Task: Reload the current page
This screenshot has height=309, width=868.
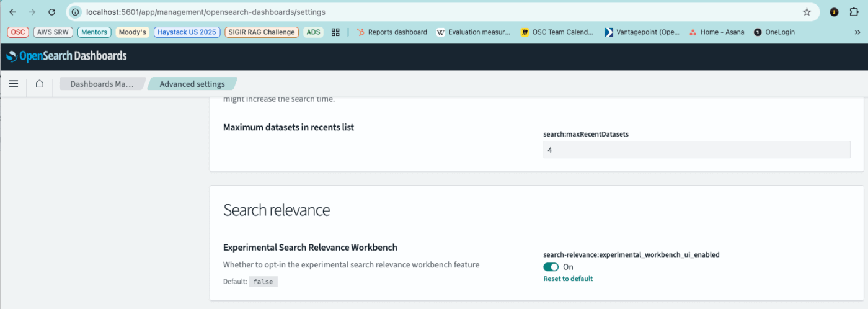Action: click(x=52, y=12)
